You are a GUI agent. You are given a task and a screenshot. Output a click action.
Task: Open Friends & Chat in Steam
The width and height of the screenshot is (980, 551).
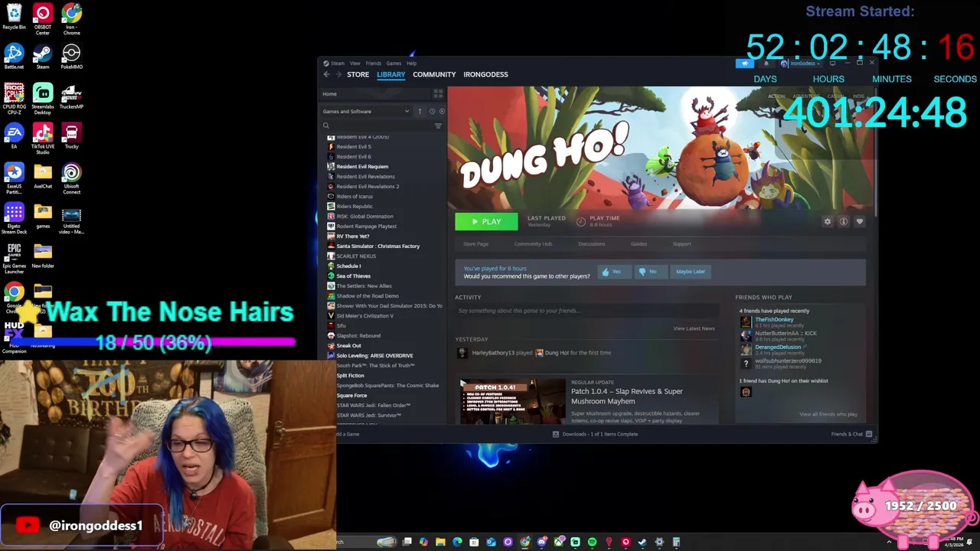[x=851, y=434]
